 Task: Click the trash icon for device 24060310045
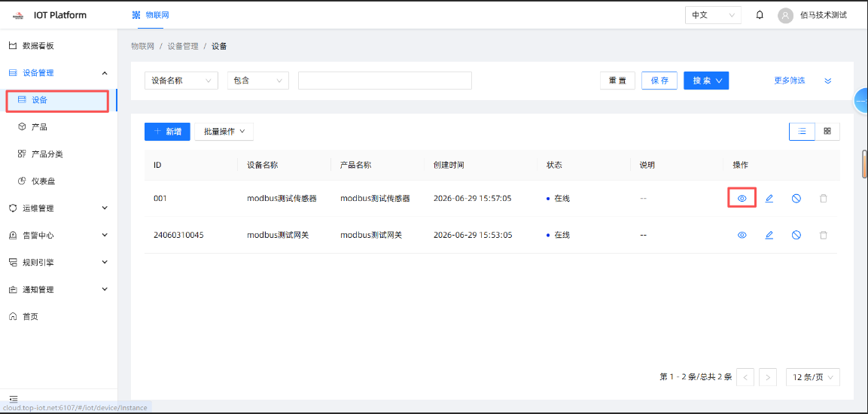pyautogui.click(x=823, y=235)
